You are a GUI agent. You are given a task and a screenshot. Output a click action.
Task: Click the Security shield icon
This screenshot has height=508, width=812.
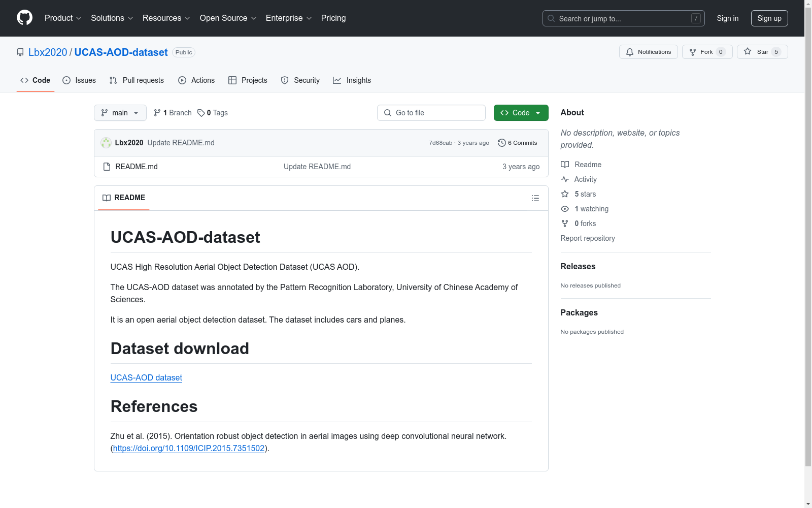tap(284, 80)
